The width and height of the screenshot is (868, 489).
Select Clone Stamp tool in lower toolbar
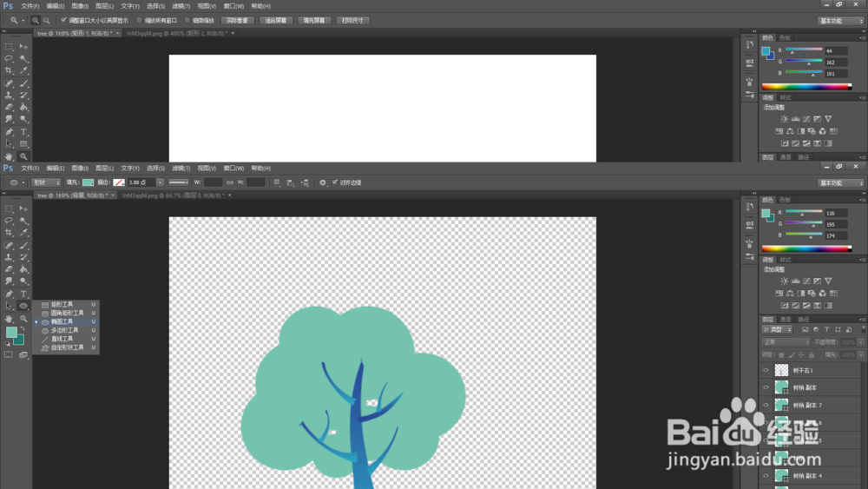(9, 257)
